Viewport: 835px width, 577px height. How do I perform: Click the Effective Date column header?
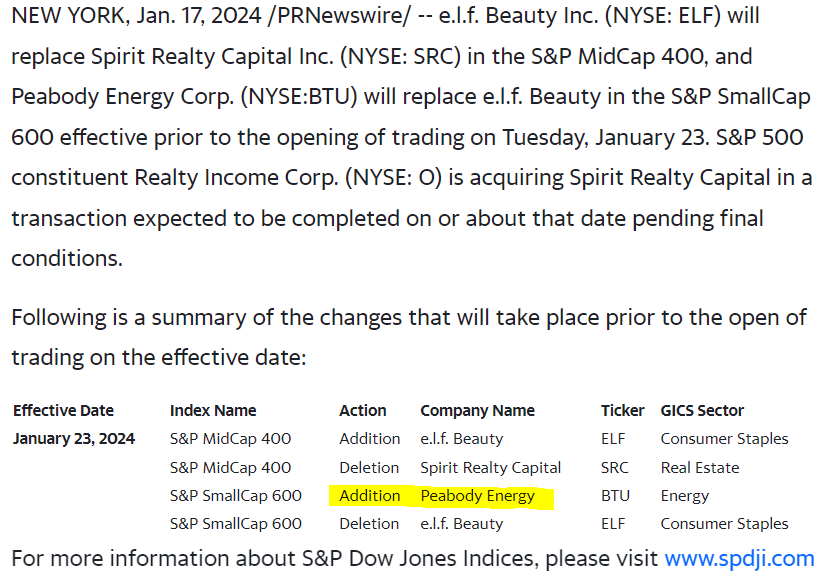coord(63,410)
